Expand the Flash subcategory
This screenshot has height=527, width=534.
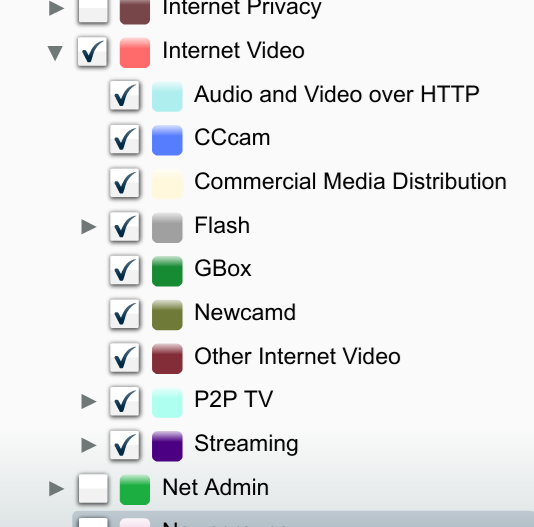pyautogui.click(x=89, y=227)
